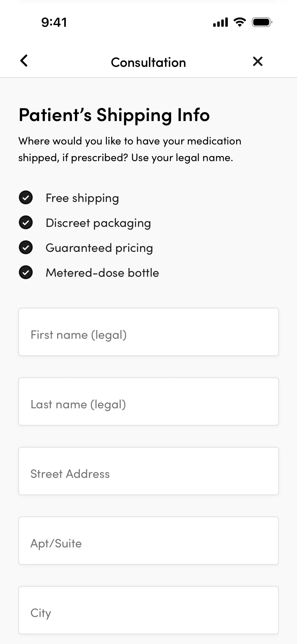Image resolution: width=297 pixels, height=644 pixels.
Task: Tap the Discreet packaging checkmark icon
Action: [26, 223]
